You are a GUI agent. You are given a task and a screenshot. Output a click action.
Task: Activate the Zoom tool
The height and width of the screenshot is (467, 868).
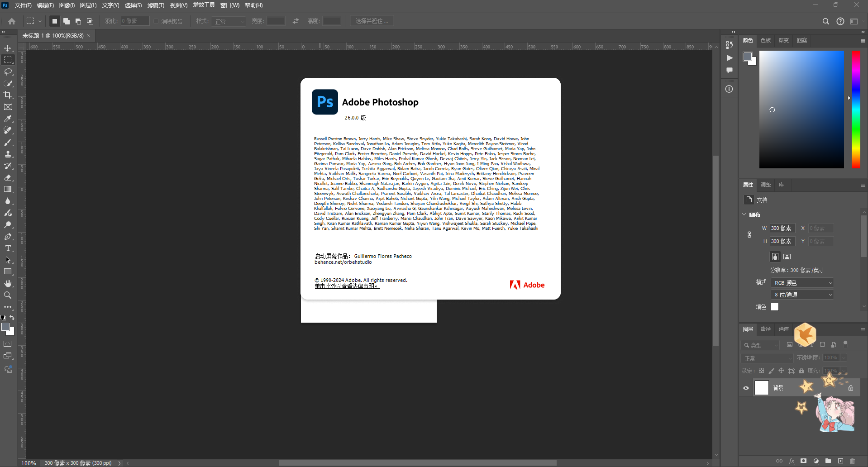pos(8,295)
